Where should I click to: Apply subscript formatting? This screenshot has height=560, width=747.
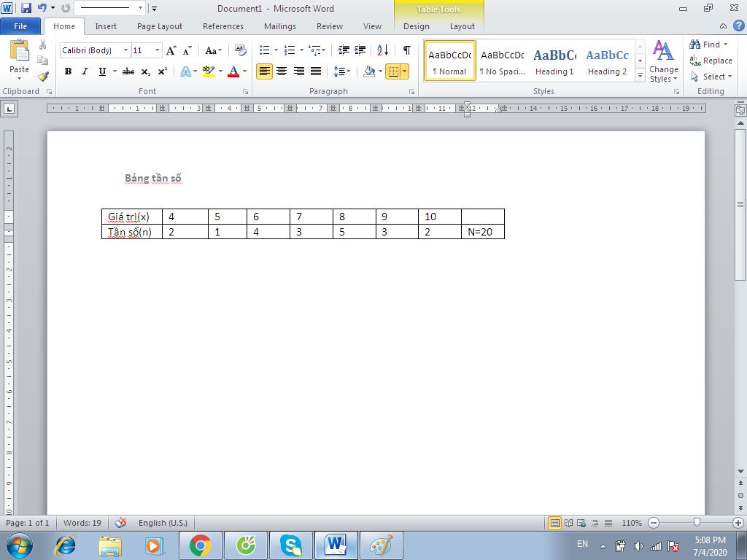tap(146, 71)
